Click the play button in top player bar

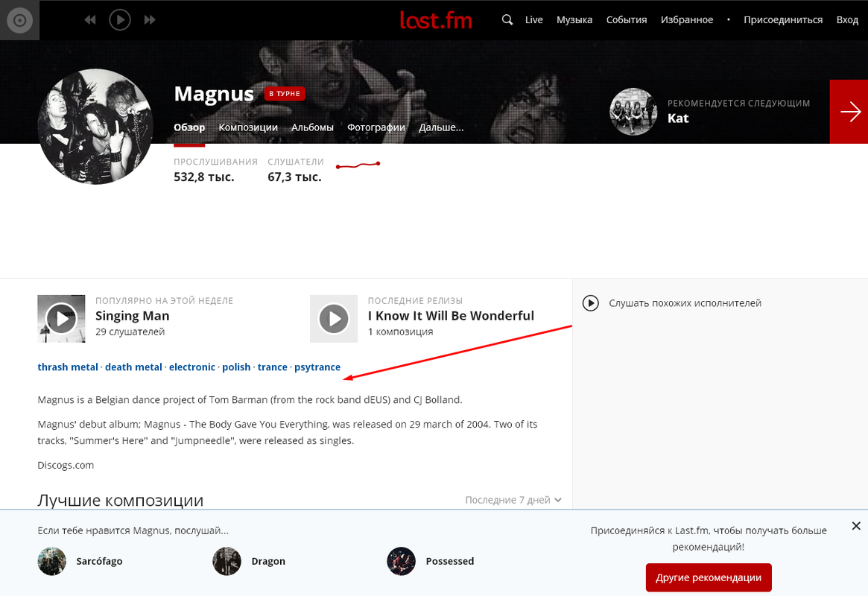[x=119, y=20]
